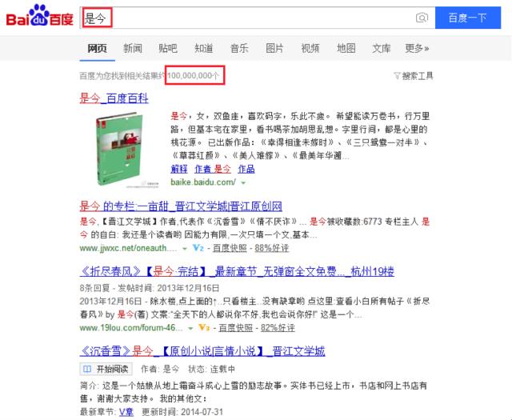
Task: Click the search input field
Action: pos(258,18)
